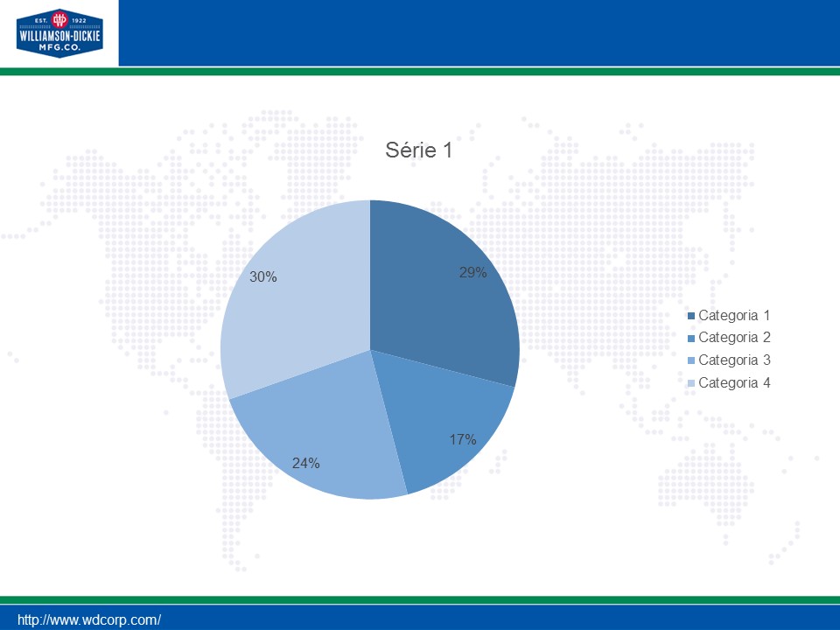Screen dimensions: 840x630
Task: Click the Williamson-Dickie logo
Action: click(x=59, y=33)
